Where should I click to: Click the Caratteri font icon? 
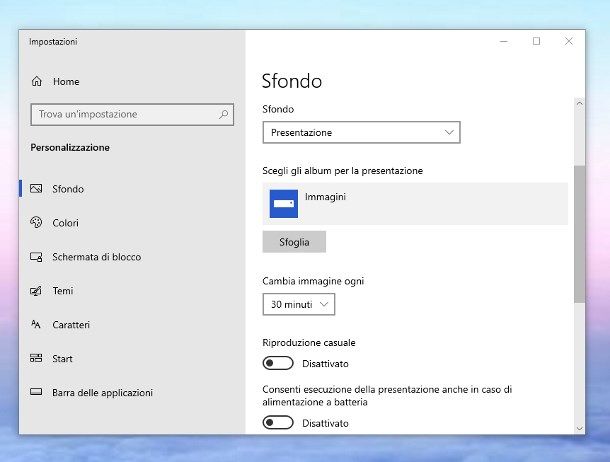click(x=36, y=324)
